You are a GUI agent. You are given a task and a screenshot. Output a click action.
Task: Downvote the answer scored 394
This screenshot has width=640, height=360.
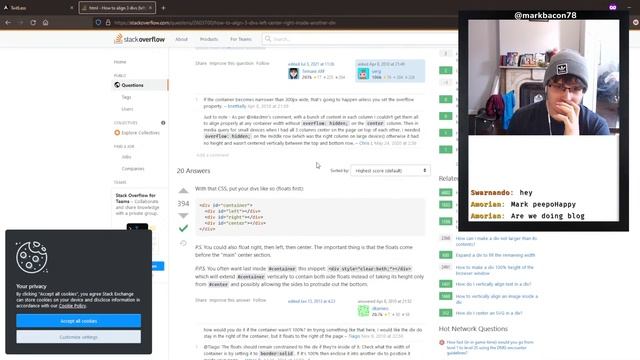coord(183,215)
